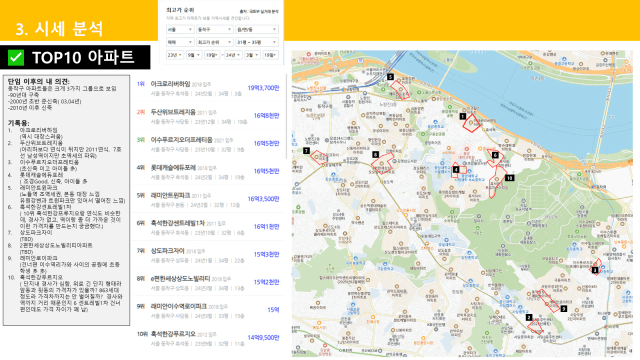Open the 23년 start year dropdown
640x360 pixels.
point(175,55)
